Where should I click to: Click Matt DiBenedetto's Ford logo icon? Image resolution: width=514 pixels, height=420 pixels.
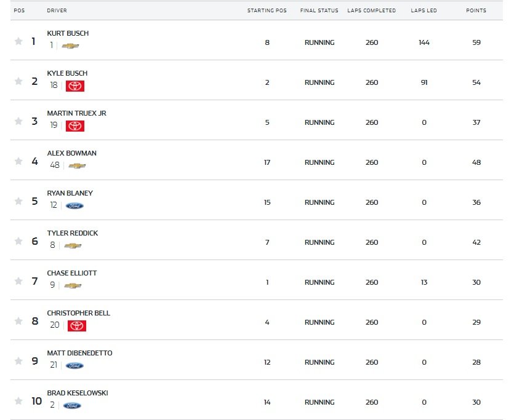[74, 365]
